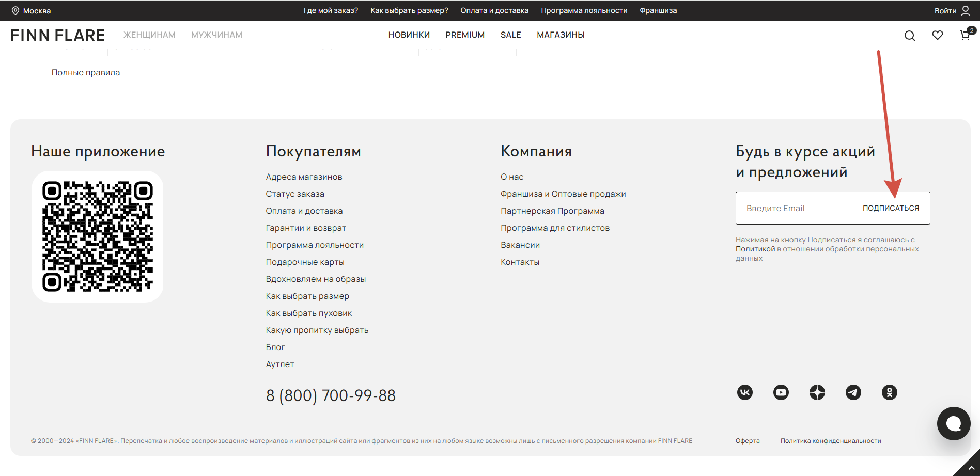Open SALE menu item
This screenshot has height=476, width=980.
[511, 35]
